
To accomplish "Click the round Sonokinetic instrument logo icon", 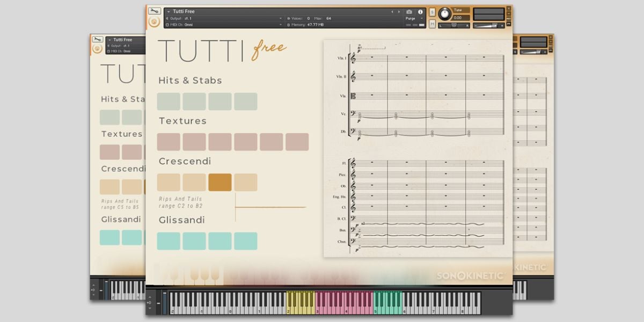I will point(154,22).
